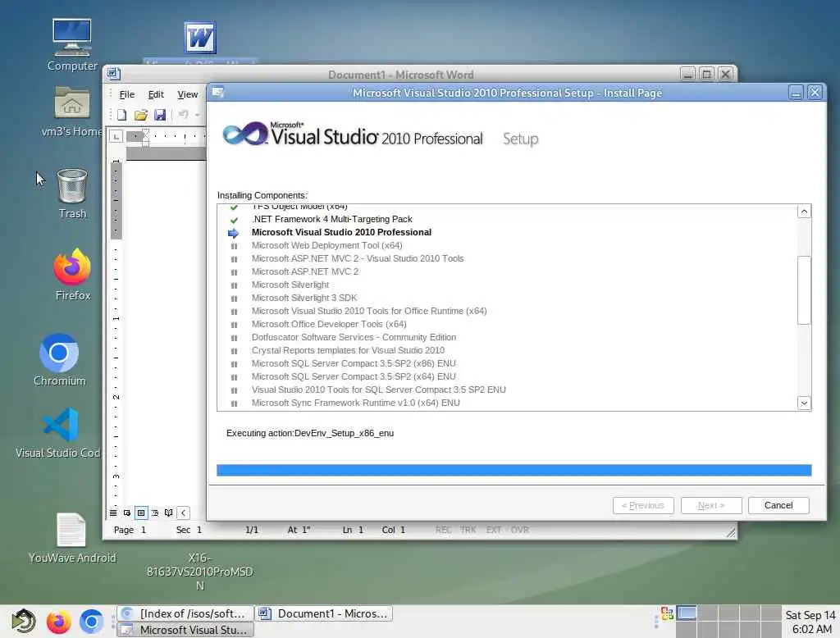Launch Firefox from taskbar quick launch

(58, 622)
